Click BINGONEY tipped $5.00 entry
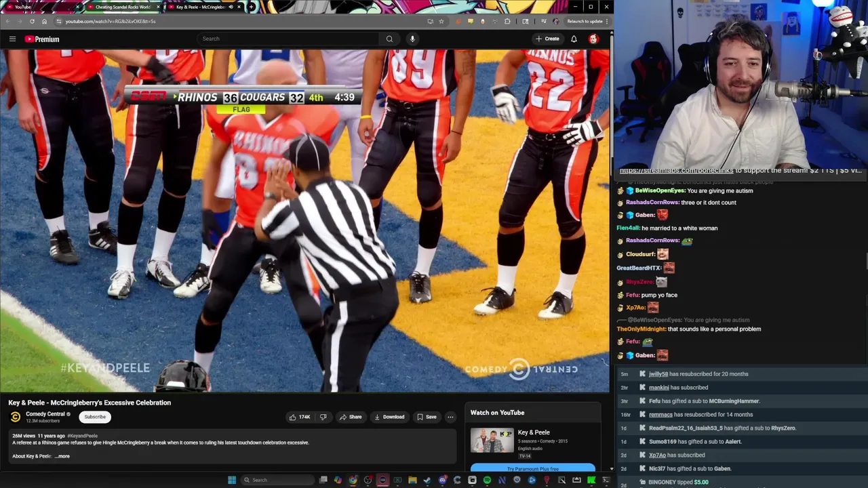This screenshot has width=868, height=488. (741, 482)
